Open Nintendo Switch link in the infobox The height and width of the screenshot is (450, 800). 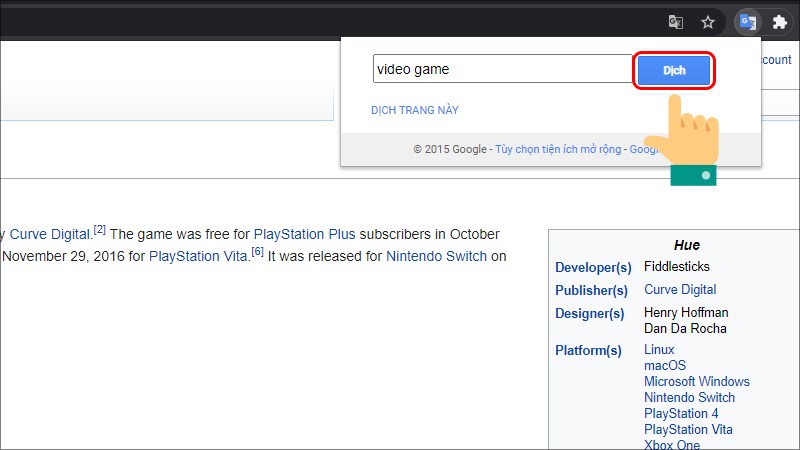click(x=689, y=397)
